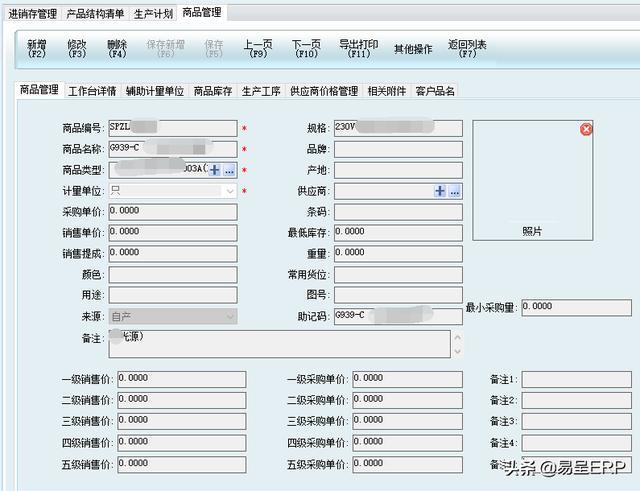This screenshot has height=491, width=640.
Task: Click ellipsis button in 供应商 field
Action: click(455, 191)
